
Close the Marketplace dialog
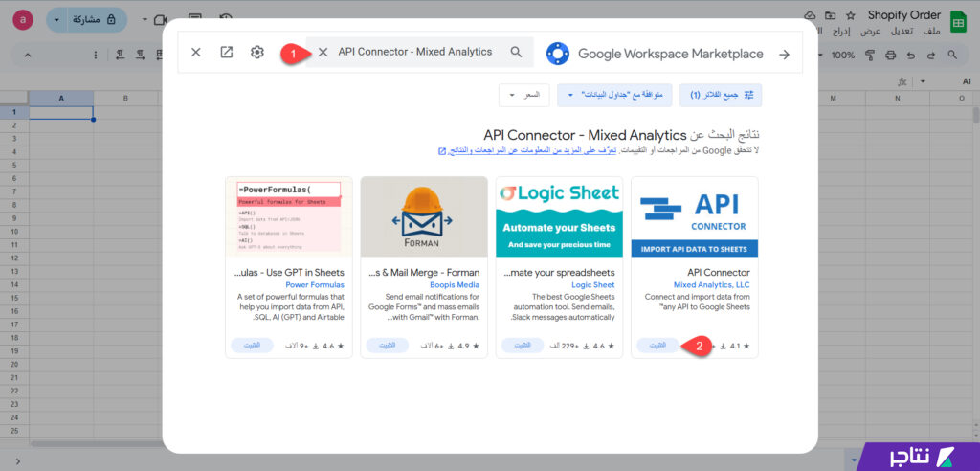click(x=195, y=53)
